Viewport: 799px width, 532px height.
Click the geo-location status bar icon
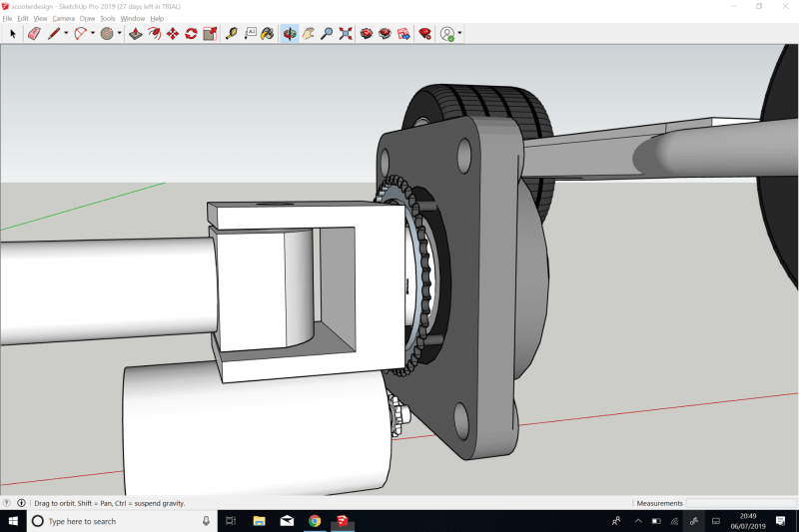coord(7,503)
